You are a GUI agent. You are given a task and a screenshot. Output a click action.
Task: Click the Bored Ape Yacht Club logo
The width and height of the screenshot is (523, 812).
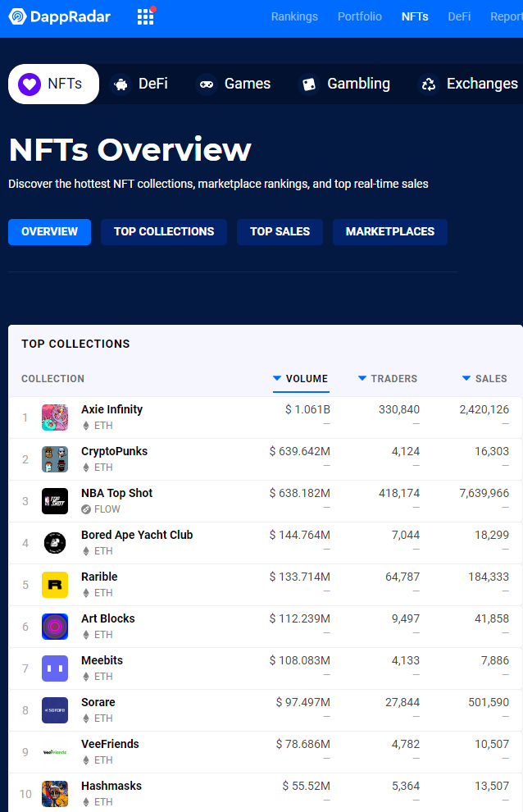pos(55,543)
